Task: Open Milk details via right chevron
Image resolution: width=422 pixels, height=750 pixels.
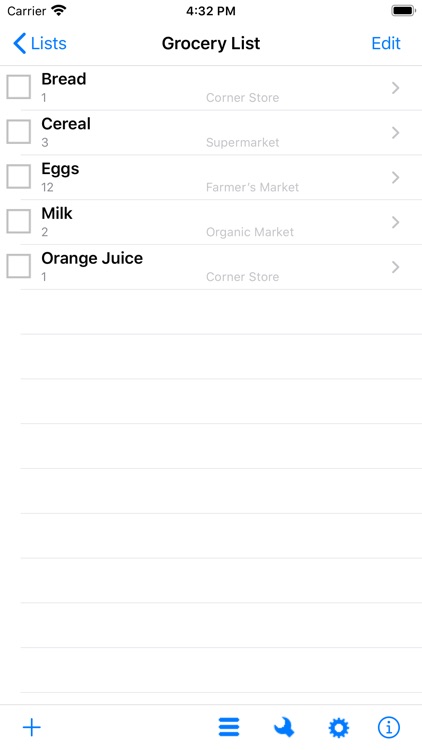Action: pos(396,222)
